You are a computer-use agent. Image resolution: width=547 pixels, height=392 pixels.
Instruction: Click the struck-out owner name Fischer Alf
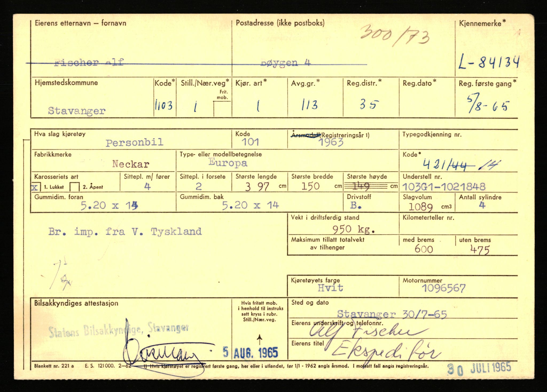89,63
